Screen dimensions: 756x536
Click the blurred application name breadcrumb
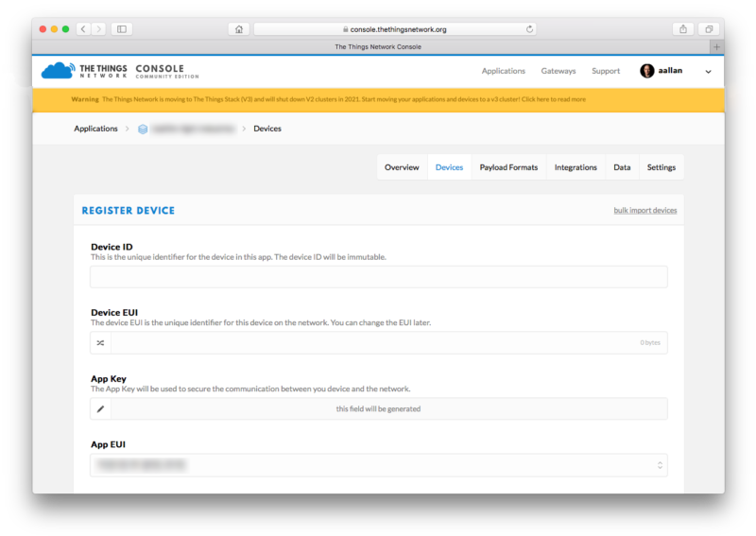coord(194,129)
